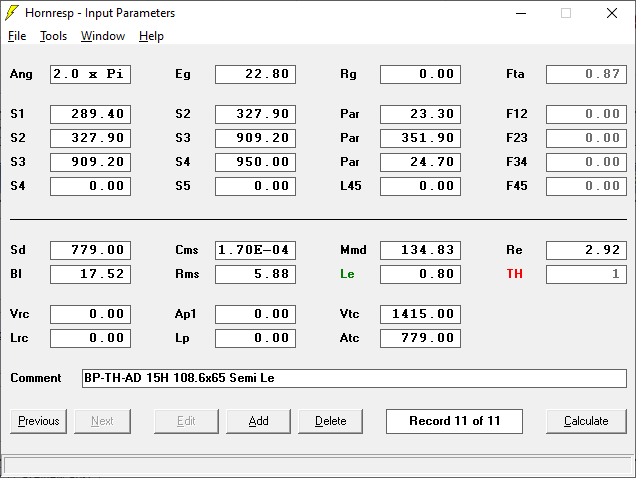The image size is (636, 478).
Task: Go to the Previous record
Action: pos(39,421)
